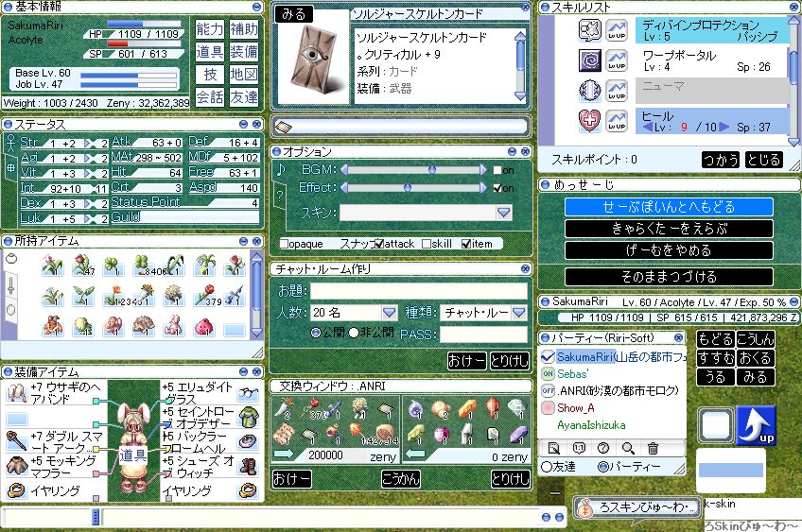
Task: Decrease Heal level with left arrow
Action: click(x=648, y=127)
